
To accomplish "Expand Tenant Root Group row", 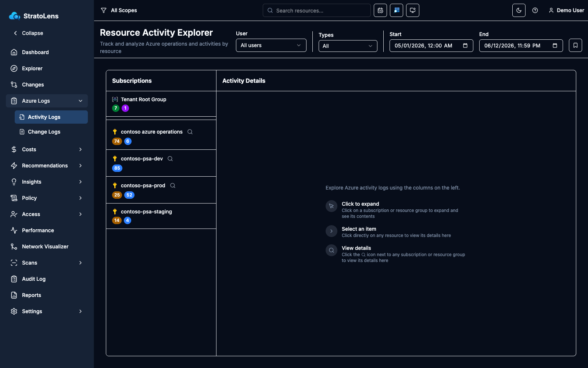I will (x=161, y=104).
